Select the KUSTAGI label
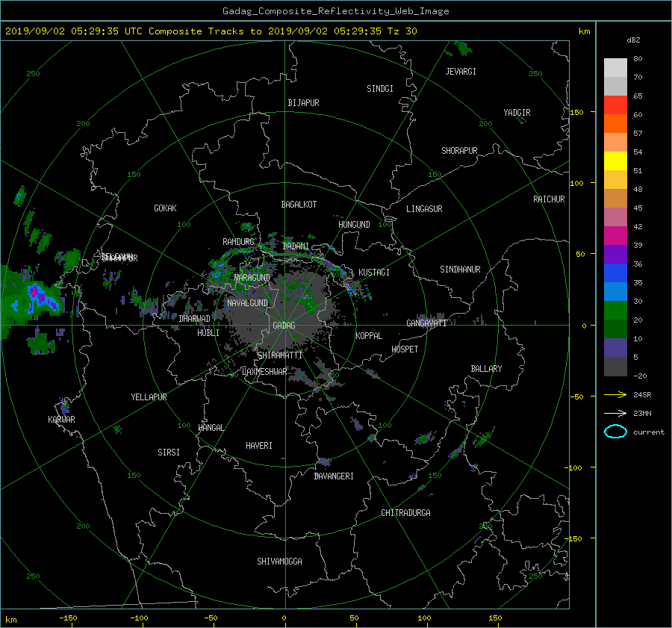This screenshot has width=672, height=628. [374, 273]
